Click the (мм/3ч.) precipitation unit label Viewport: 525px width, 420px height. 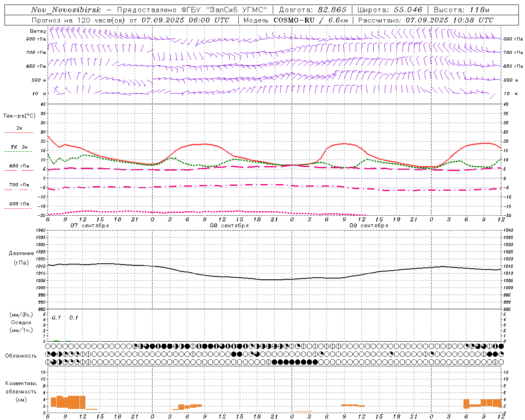pos(21,315)
